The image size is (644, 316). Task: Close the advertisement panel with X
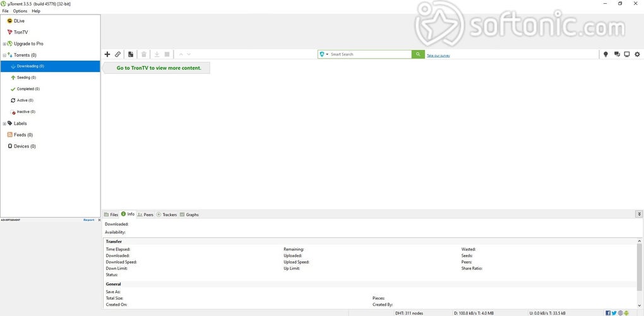(x=99, y=220)
